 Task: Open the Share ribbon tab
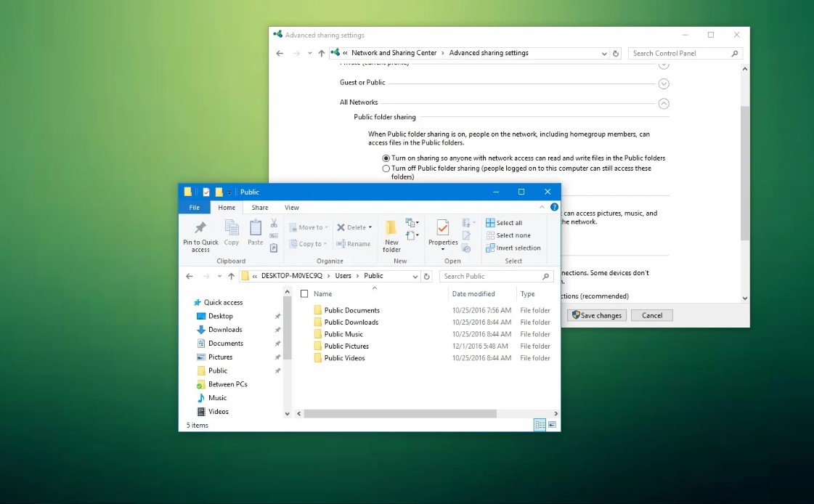[x=259, y=208]
